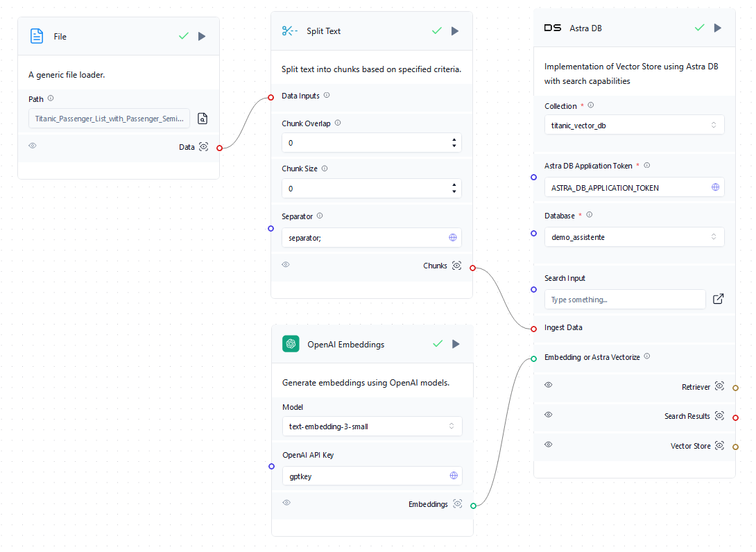Click globe icon in OpenAI API Key field

point(454,476)
